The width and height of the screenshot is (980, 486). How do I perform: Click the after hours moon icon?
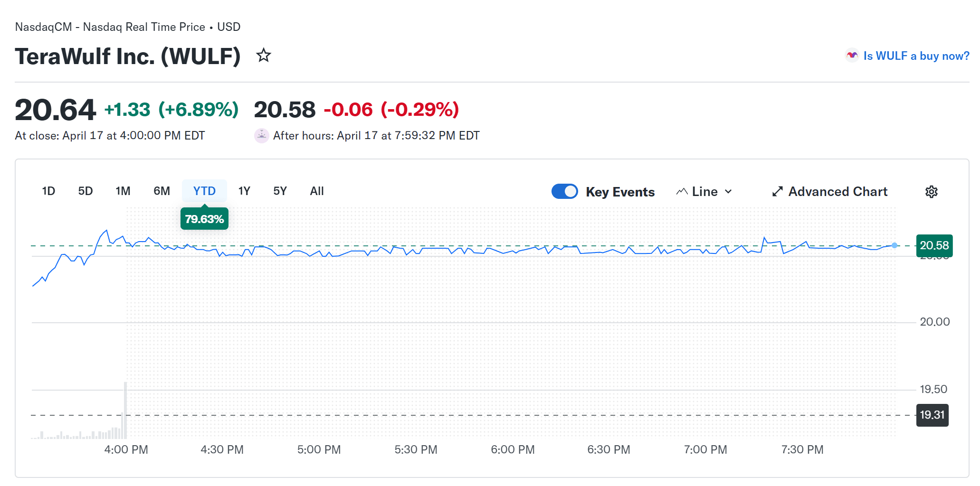[262, 136]
